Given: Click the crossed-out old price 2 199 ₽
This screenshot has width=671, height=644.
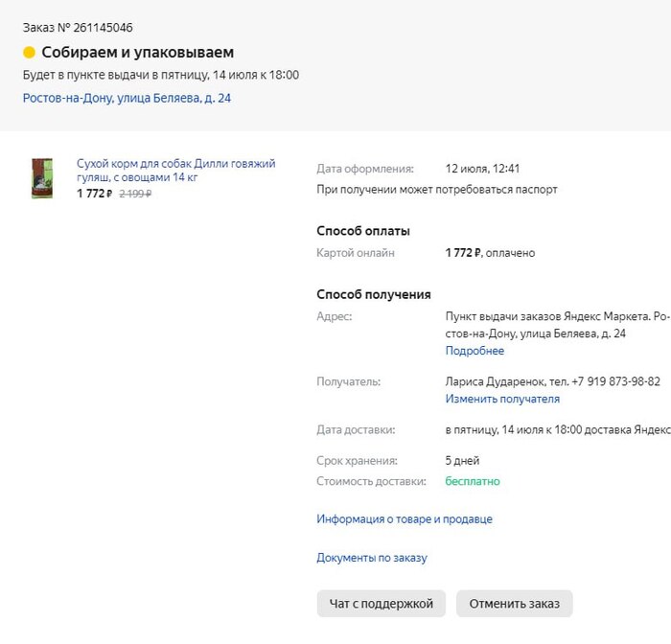Looking at the screenshot, I should click(x=135, y=194).
